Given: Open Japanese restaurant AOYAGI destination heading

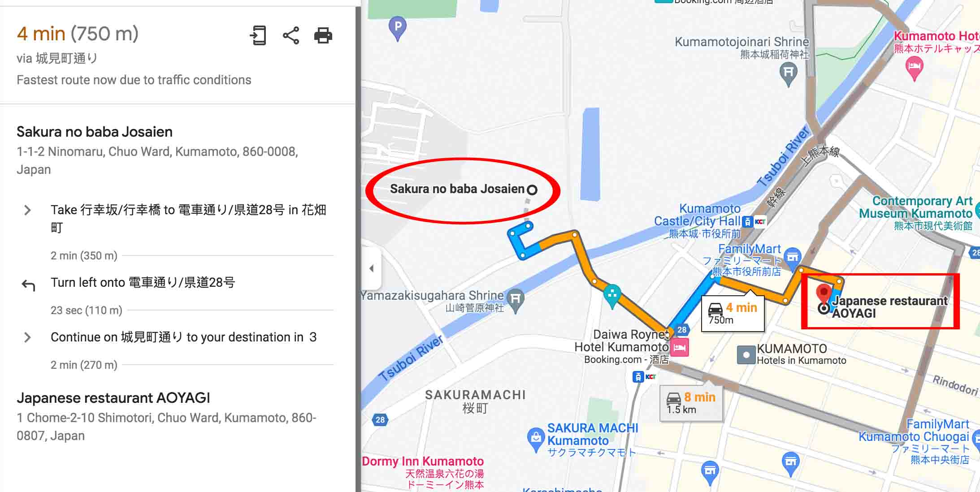Looking at the screenshot, I should coord(113,398).
